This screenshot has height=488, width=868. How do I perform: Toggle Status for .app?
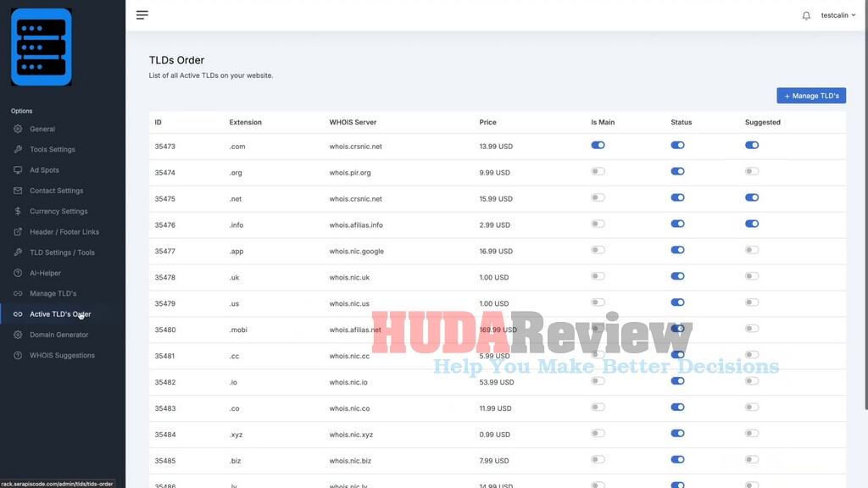click(677, 250)
